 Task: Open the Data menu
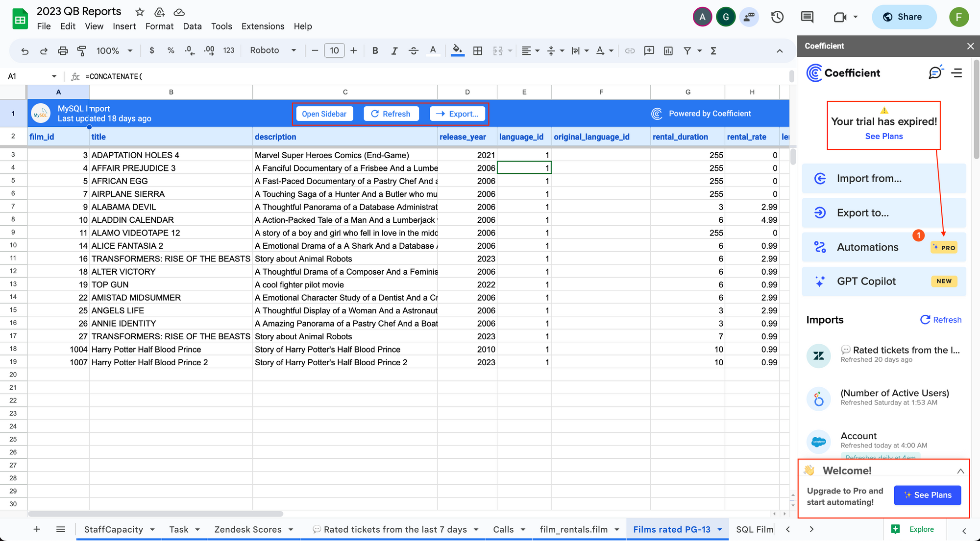pyautogui.click(x=192, y=26)
